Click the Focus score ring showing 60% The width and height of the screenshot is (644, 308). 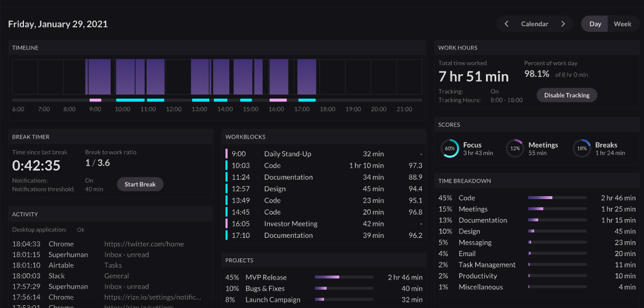(x=449, y=148)
